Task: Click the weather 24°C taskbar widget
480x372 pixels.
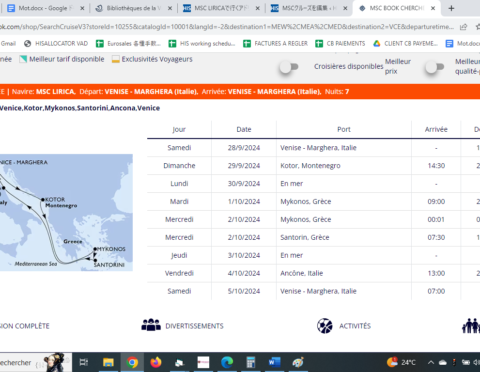Action: click(401, 362)
